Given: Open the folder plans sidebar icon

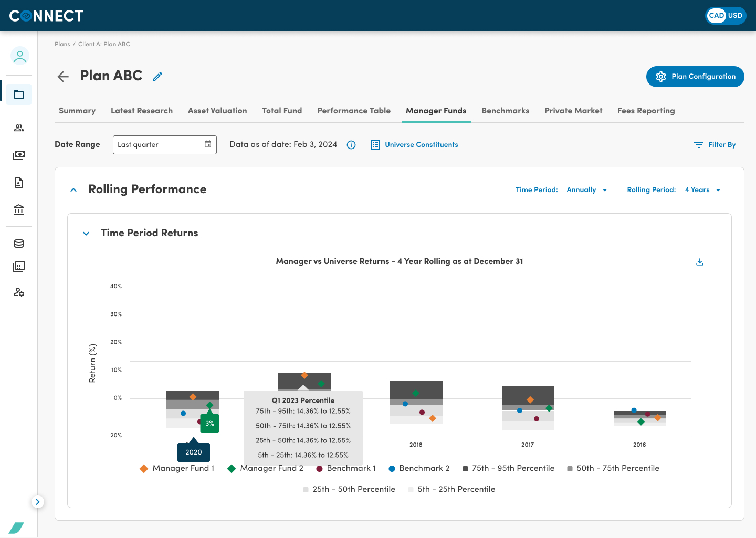Looking at the screenshot, I should (19, 94).
